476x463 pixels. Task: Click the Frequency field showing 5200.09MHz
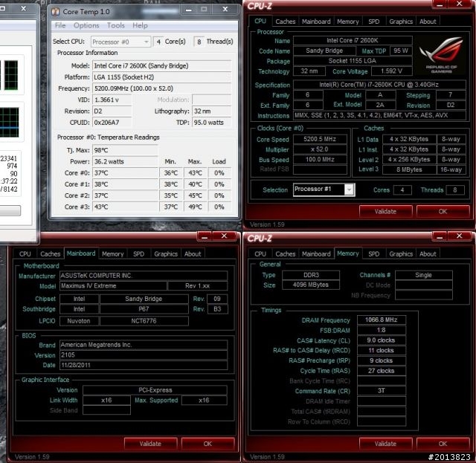click(162, 88)
